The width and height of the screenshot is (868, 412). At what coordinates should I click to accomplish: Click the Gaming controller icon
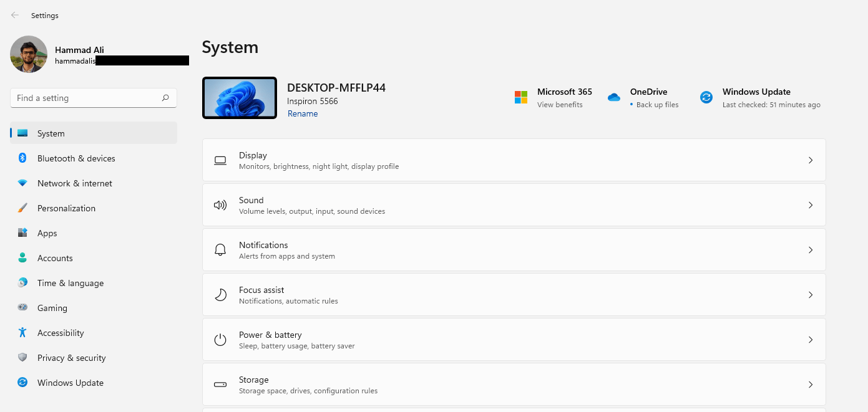(x=22, y=307)
